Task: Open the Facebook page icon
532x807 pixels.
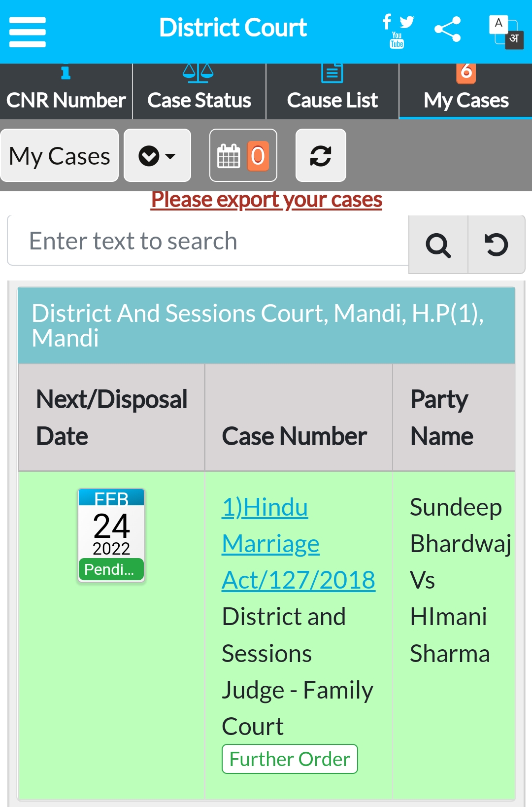Action: [387, 21]
